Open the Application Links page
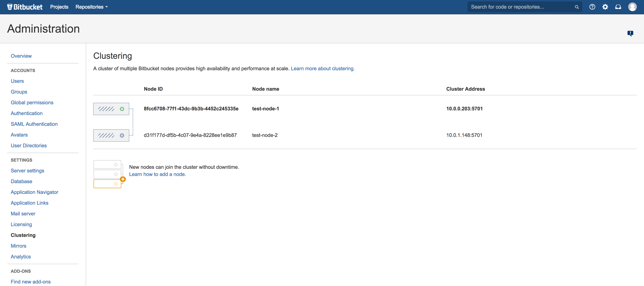 point(29,203)
